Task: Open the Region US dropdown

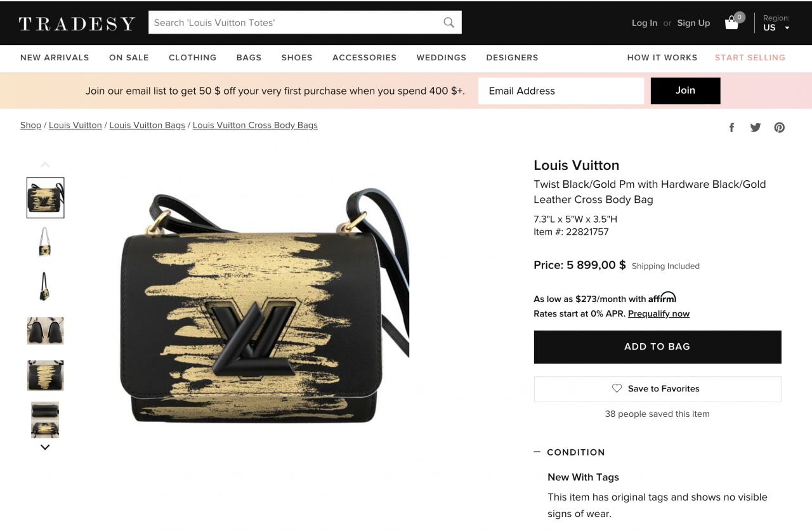Action: 776,23
